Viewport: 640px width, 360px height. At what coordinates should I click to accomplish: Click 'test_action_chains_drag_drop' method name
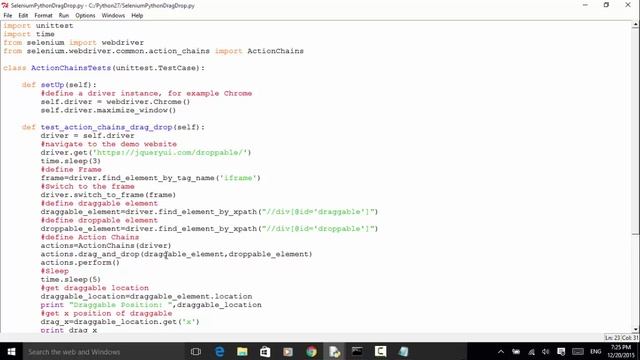[x=106, y=127]
